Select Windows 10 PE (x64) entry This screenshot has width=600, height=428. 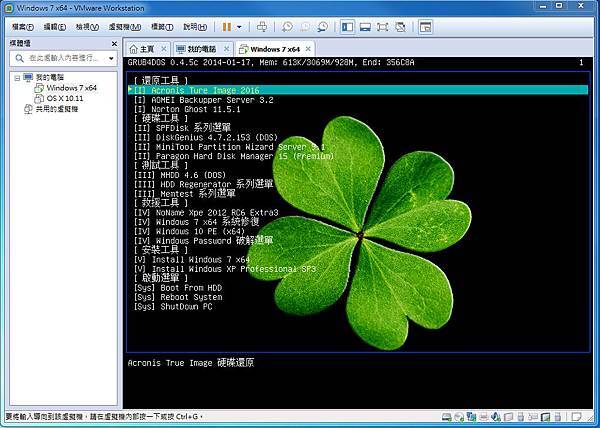pyautogui.click(x=189, y=231)
